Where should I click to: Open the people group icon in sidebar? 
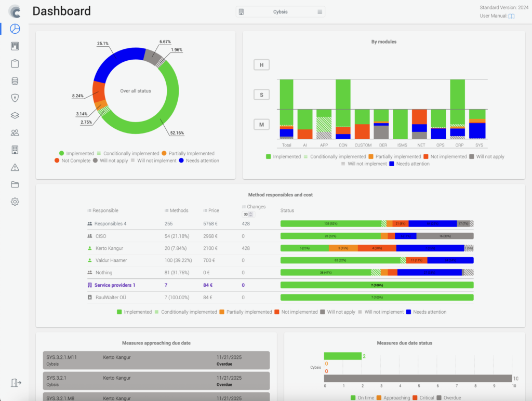15,133
